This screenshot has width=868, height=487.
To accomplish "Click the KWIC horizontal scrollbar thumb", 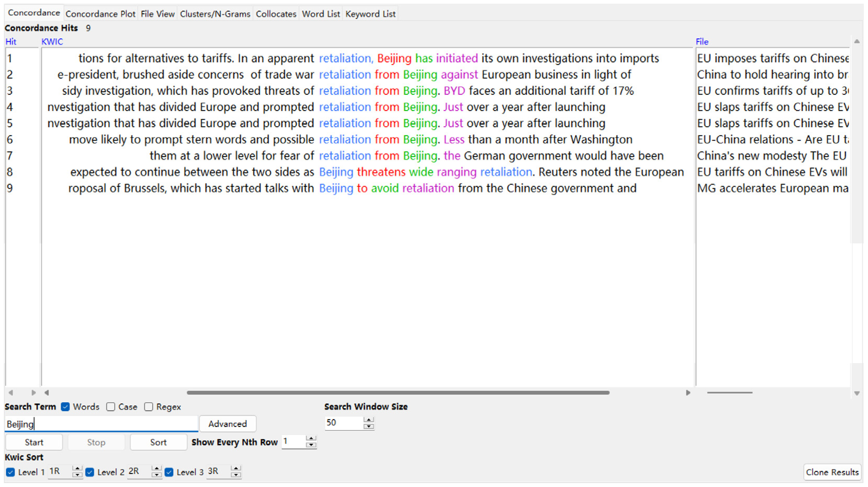I will point(397,393).
